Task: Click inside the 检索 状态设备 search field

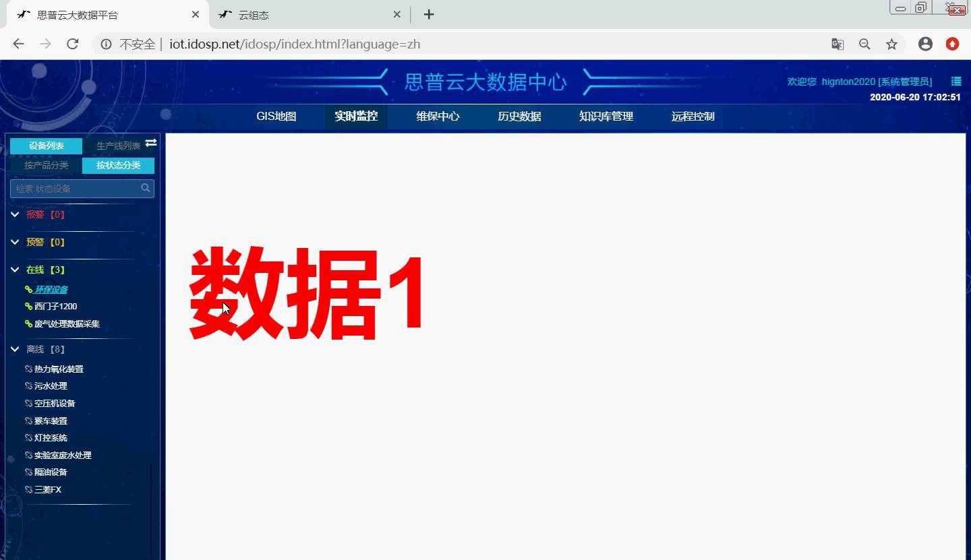Action: [x=74, y=188]
